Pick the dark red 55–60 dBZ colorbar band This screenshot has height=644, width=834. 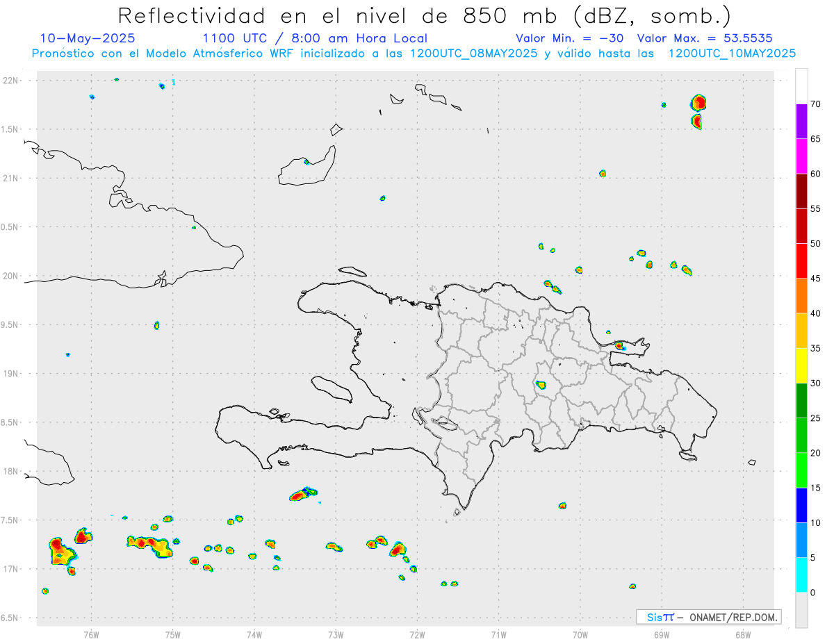pyautogui.click(x=801, y=191)
